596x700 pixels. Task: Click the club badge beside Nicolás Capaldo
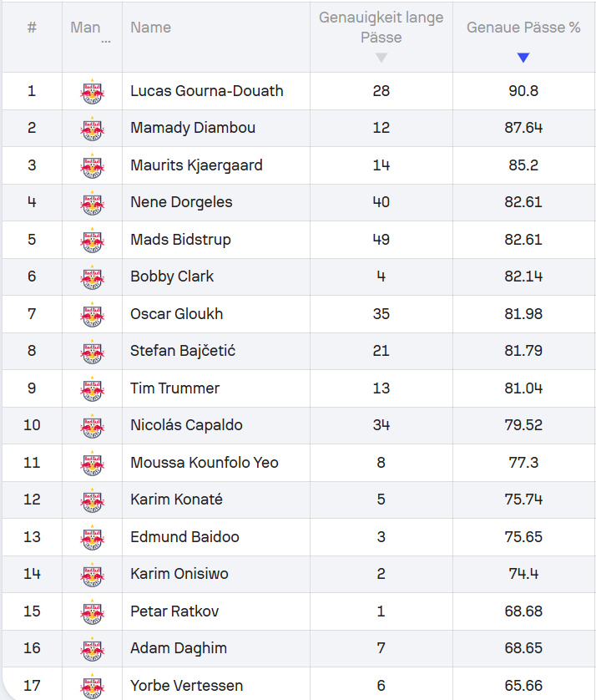[92, 426]
